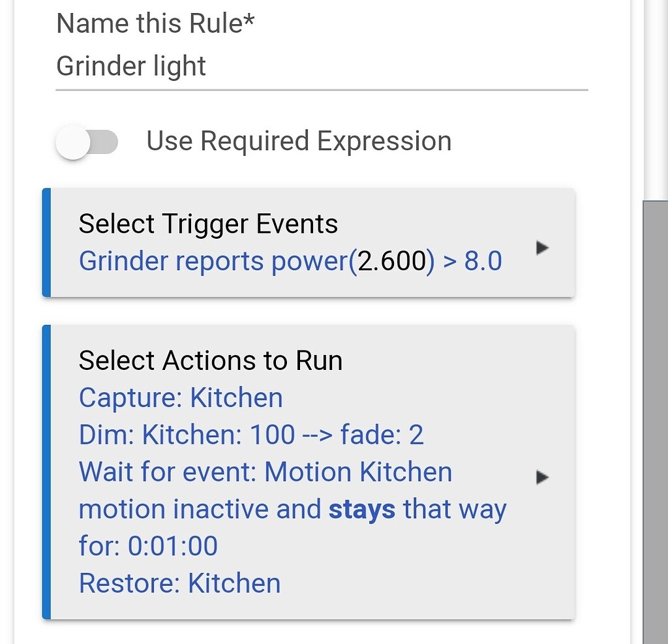Open the Capture: Kitchen action
668x644 pixels.
coord(180,397)
